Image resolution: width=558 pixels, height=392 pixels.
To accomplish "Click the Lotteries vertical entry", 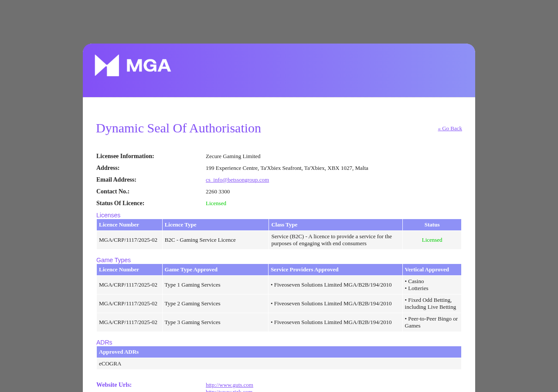I will pos(417,288).
